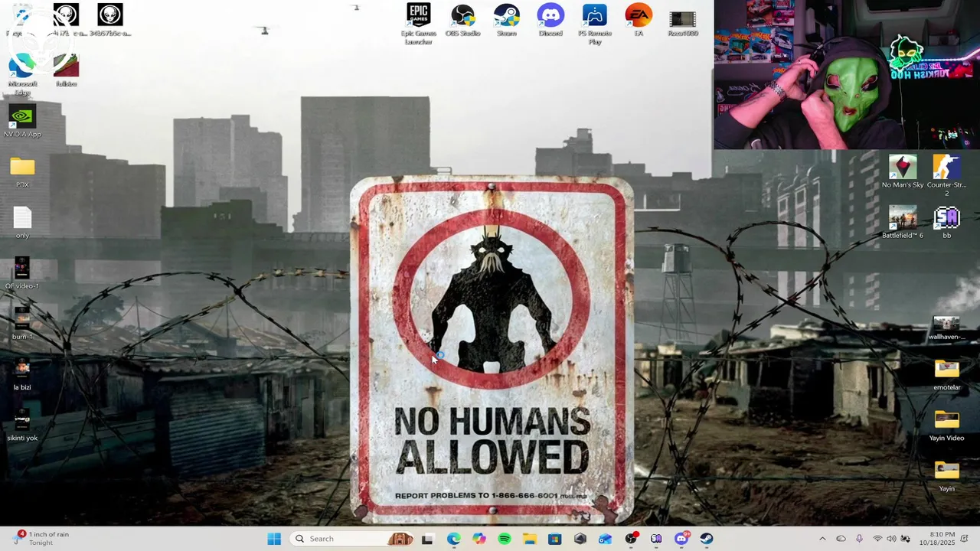The height and width of the screenshot is (551, 980).
Task: Select the 'sikinti yok' desktop file
Action: (x=22, y=425)
